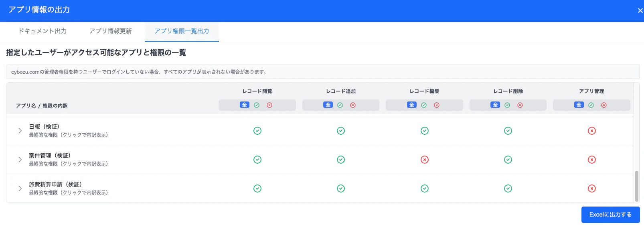Select 全 filter under レコード追加
The image size is (644, 229).
point(328,105)
